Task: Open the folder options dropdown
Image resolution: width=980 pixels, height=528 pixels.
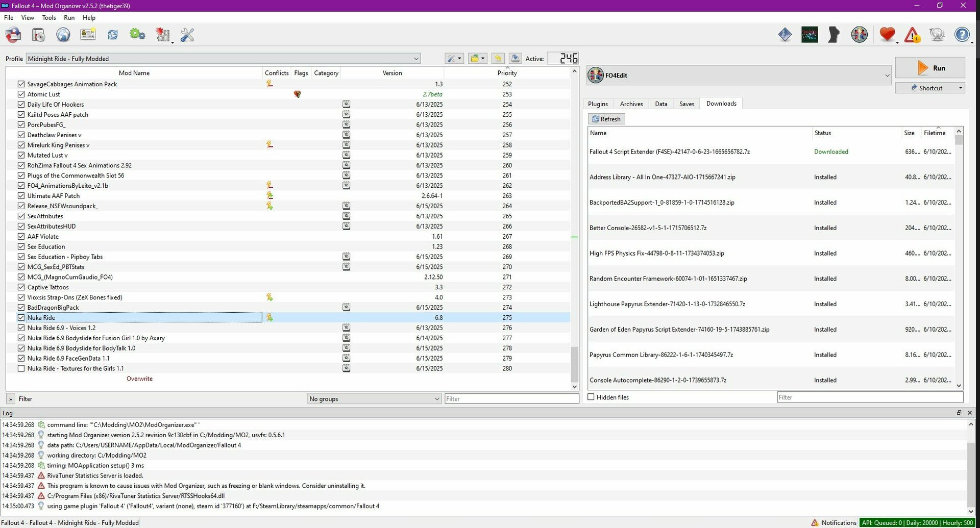Action: [478, 59]
